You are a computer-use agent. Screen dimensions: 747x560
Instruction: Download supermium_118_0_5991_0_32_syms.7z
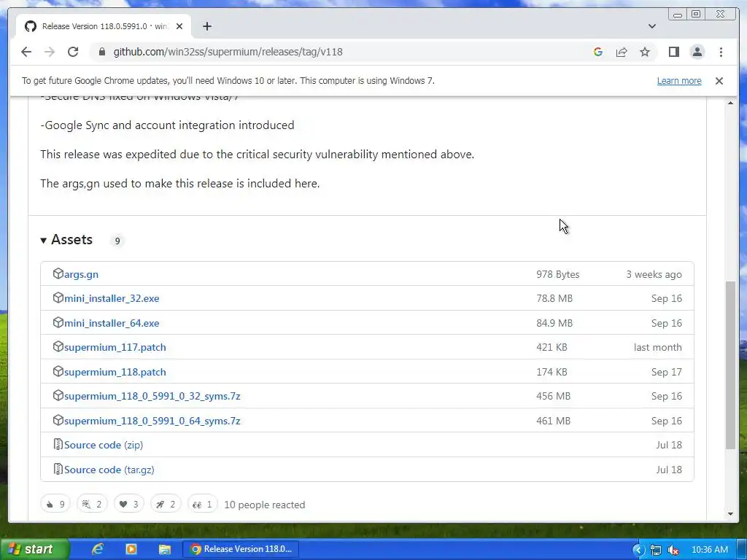[152, 396]
